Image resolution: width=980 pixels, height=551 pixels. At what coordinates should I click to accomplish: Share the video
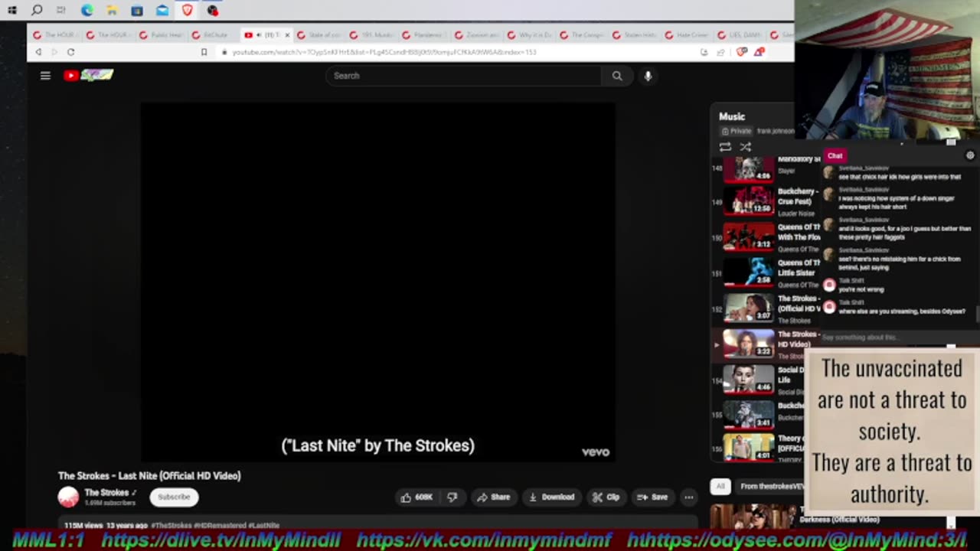point(493,497)
